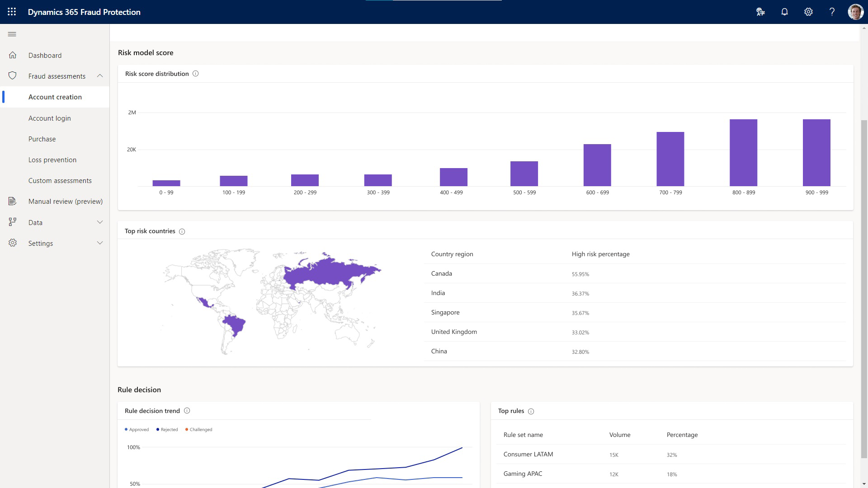Viewport: 868px width, 488px height.
Task: Expand the Settings menu in sidebar
Action: (100, 243)
